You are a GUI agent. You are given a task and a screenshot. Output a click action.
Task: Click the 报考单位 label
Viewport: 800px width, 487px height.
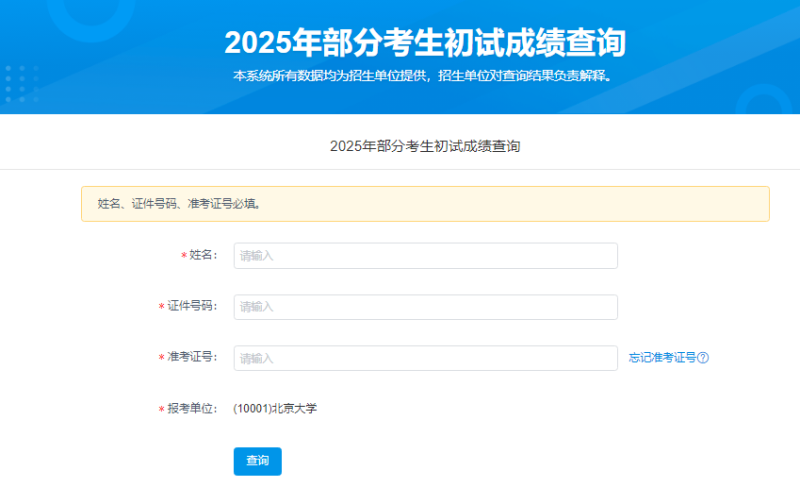192,409
